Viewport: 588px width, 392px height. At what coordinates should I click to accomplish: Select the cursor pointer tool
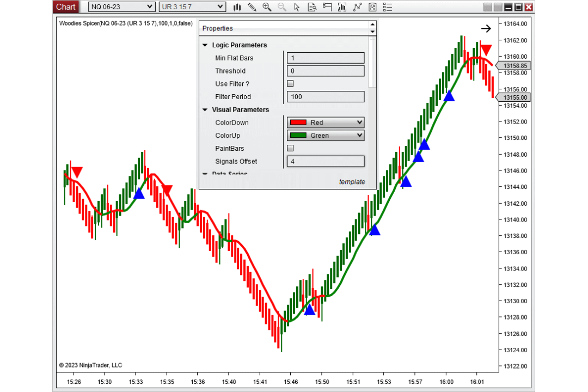297,7
